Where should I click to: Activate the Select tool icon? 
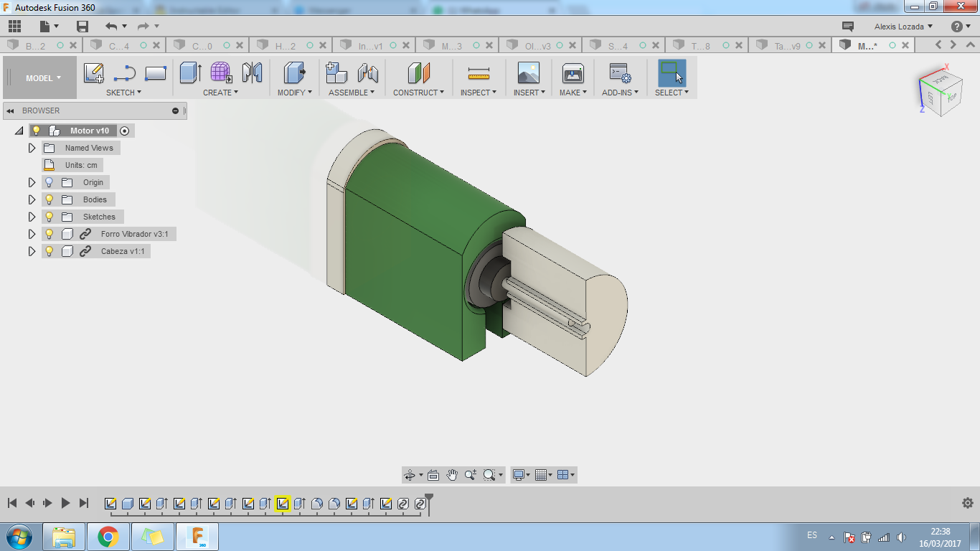click(x=672, y=73)
